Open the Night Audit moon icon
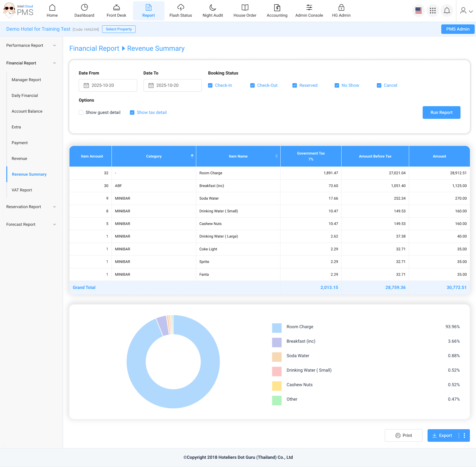The height and width of the screenshot is (467, 476). 213,8
